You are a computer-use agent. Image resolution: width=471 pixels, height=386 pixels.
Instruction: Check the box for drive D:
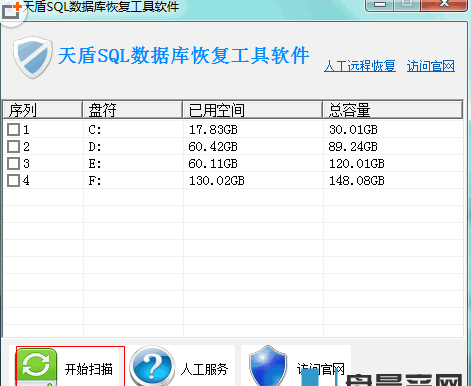coord(13,146)
